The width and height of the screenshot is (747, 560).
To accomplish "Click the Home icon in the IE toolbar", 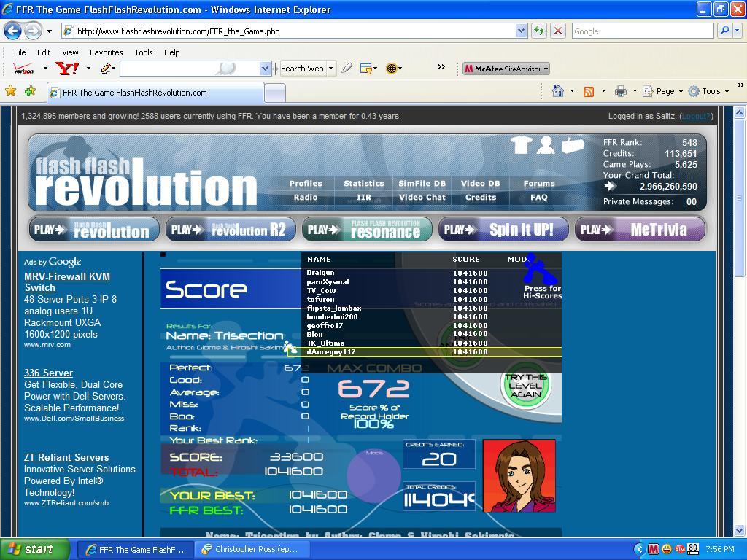I will tap(558, 90).
